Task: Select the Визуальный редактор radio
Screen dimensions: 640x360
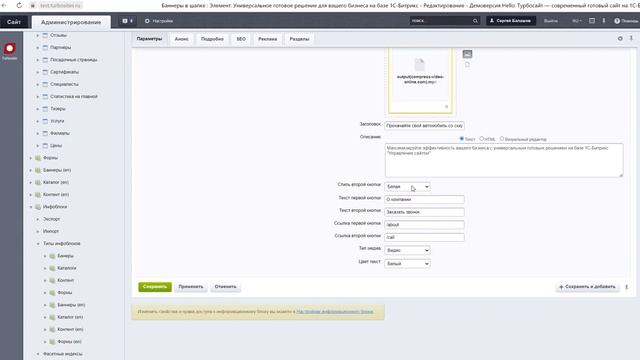Action: coord(502,139)
